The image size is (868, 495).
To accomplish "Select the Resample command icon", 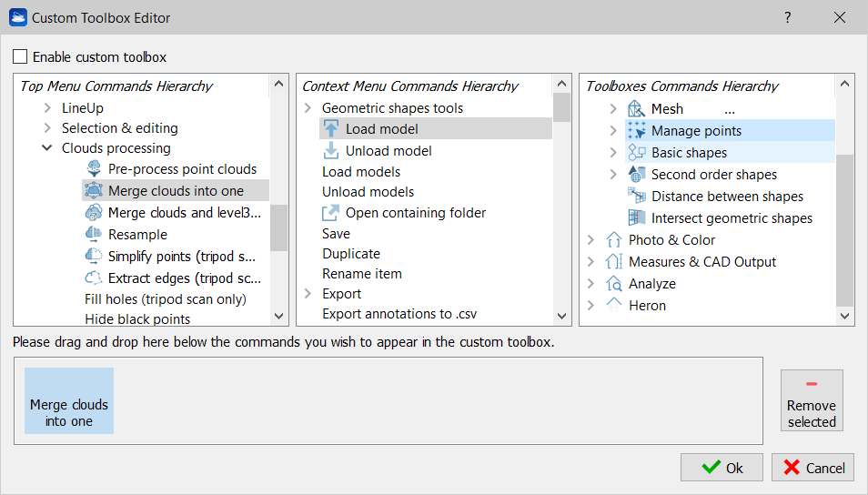I will coord(94,234).
